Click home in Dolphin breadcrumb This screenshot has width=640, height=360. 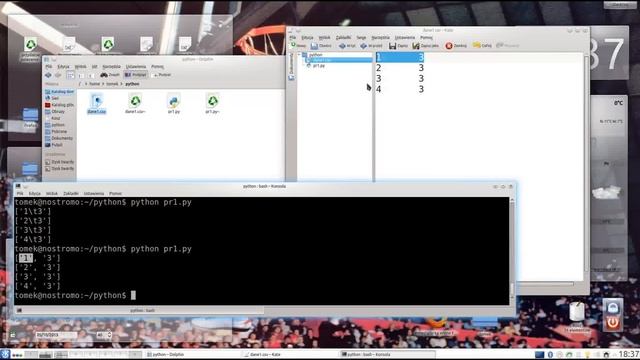click(94, 84)
